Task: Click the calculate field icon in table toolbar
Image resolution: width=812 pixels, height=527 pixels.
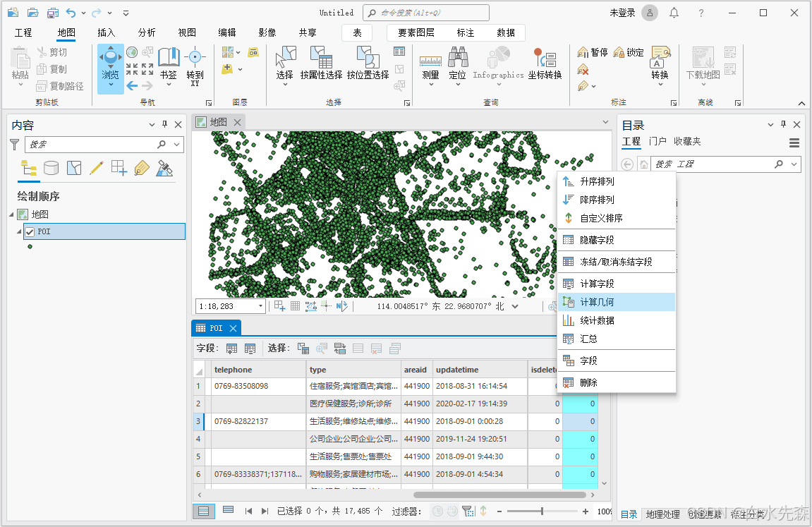Action: click(x=250, y=349)
